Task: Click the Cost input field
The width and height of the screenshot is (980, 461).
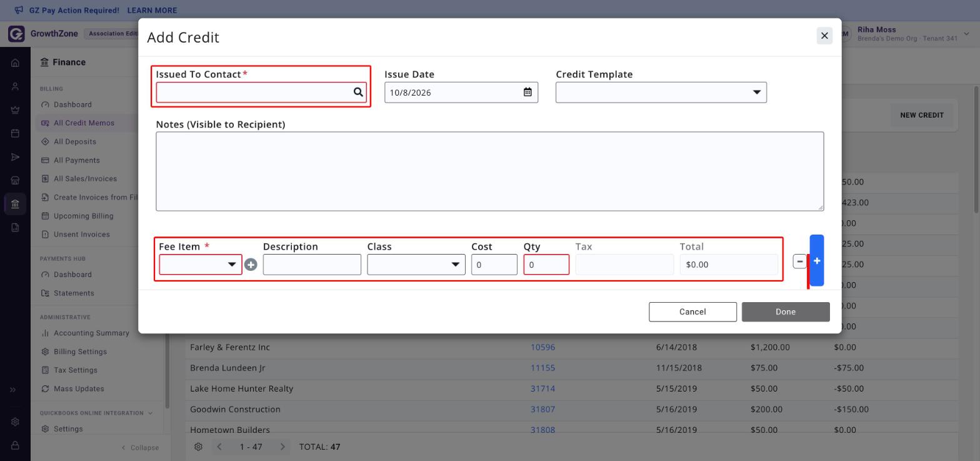Action: (494, 265)
